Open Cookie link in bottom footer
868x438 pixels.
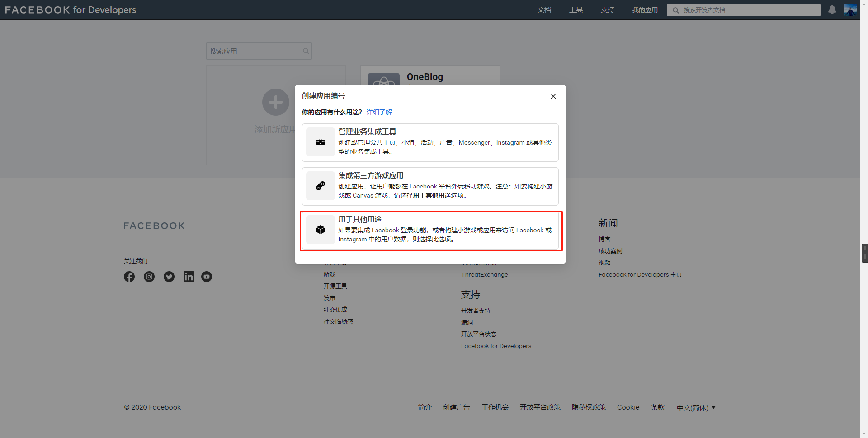coord(628,407)
